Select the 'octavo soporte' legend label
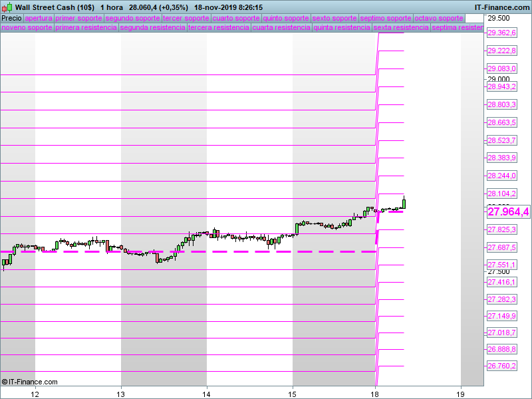The width and height of the screenshot is (532, 399). [439, 18]
